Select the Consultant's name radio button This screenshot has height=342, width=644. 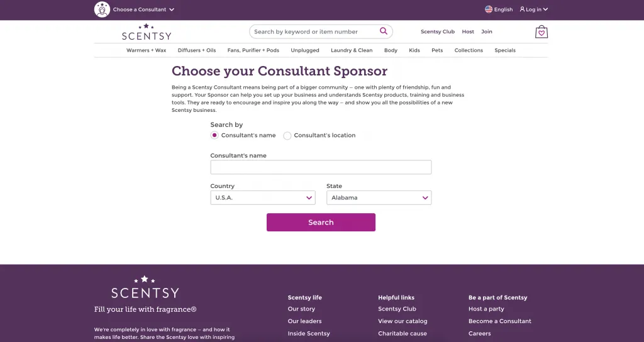click(x=214, y=135)
